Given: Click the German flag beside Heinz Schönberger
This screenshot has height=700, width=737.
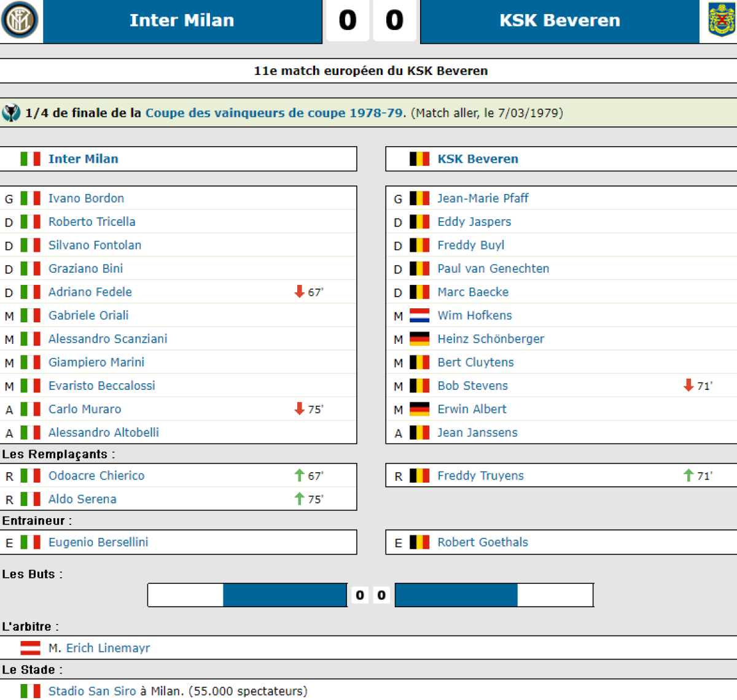Looking at the screenshot, I should [x=419, y=339].
